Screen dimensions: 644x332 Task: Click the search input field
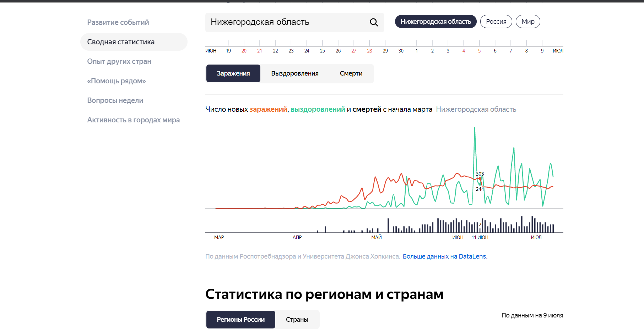click(284, 22)
